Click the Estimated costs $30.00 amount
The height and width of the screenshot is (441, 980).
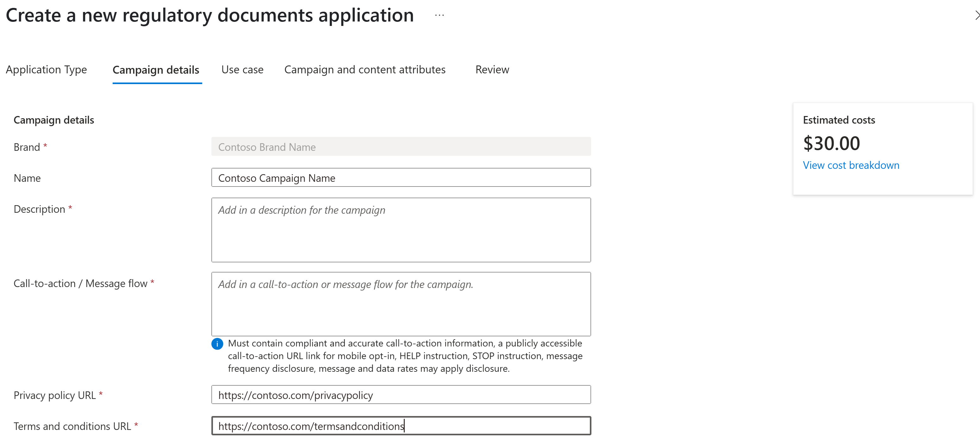pyautogui.click(x=831, y=143)
